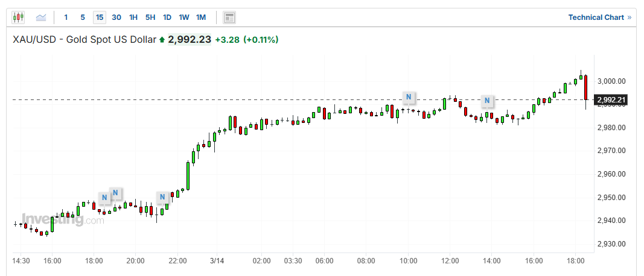Screen dimensions: 644x276
Task: Click the 2,930.00 price axis label
Action: tap(612, 244)
